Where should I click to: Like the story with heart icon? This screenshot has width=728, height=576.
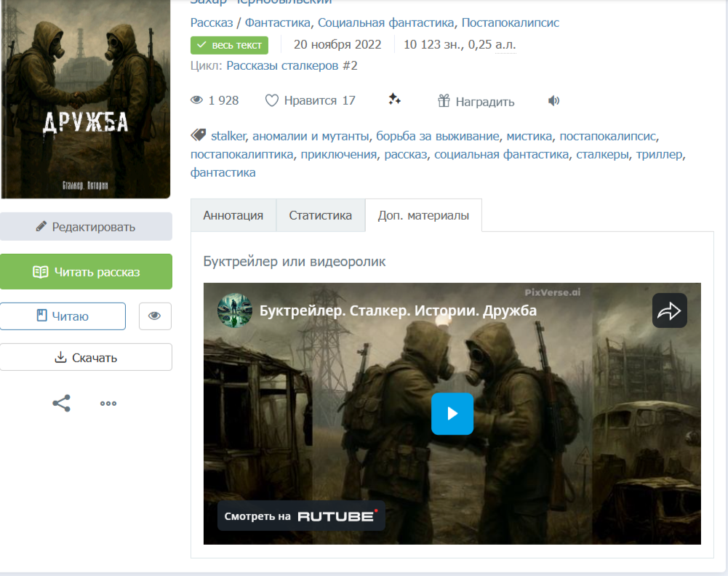pyautogui.click(x=310, y=100)
